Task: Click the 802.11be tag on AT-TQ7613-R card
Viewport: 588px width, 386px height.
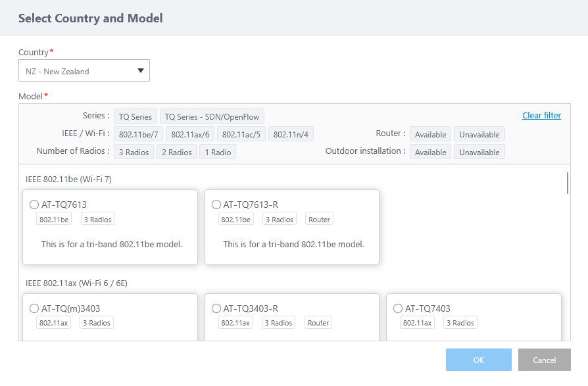Action: [236, 219]
